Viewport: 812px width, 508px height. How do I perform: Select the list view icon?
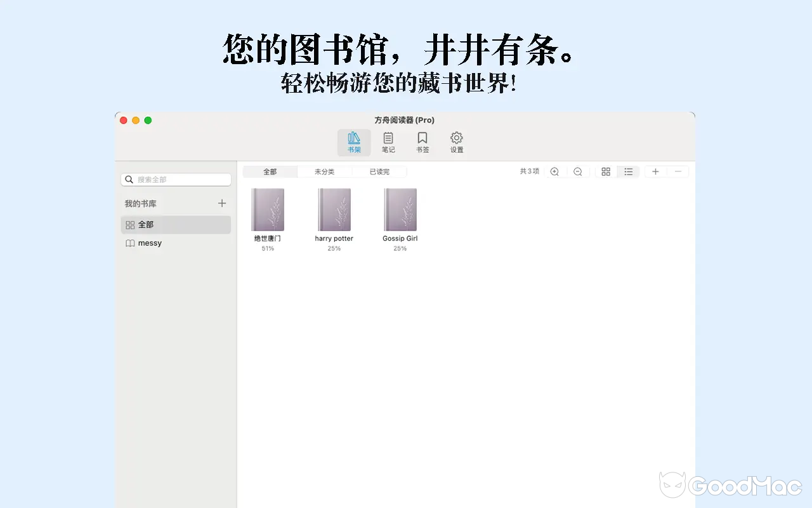pyautogui.click(x=628, y=171)
